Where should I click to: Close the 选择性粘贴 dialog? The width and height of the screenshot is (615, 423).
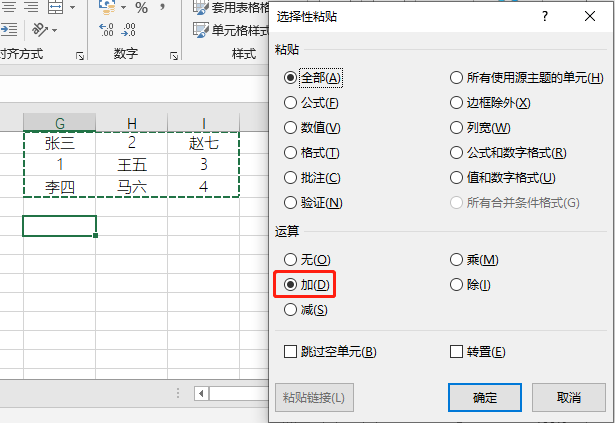point(590,16)
